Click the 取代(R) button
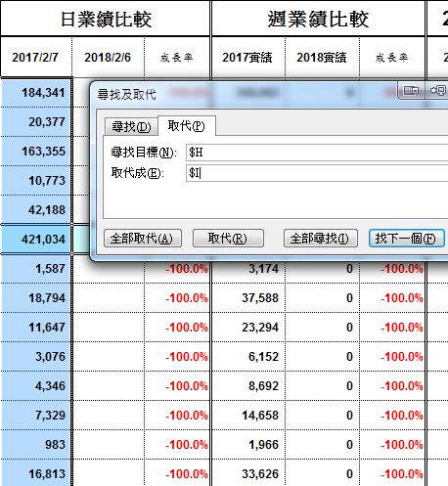Image resolution: width=448 pixels, height=486 pixels. 228,239
